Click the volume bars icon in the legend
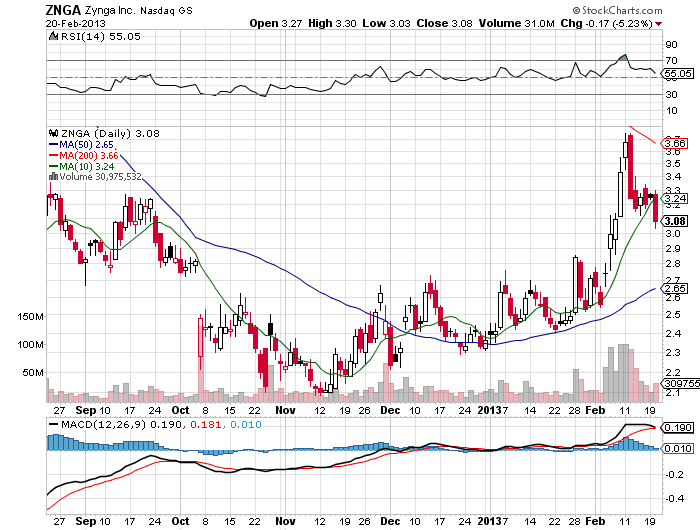 (x=53, y=177)
